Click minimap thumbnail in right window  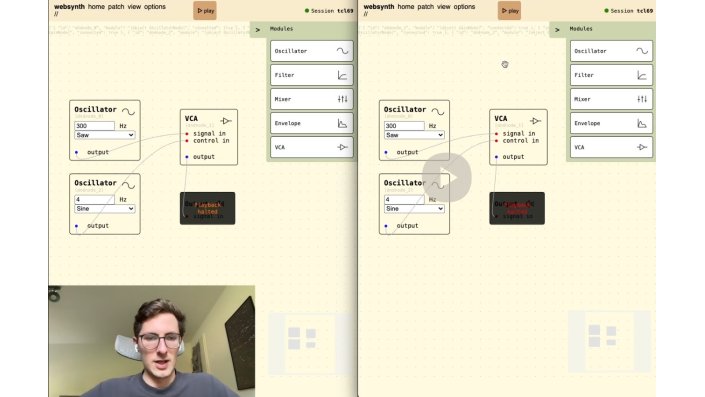pos(609,341)
